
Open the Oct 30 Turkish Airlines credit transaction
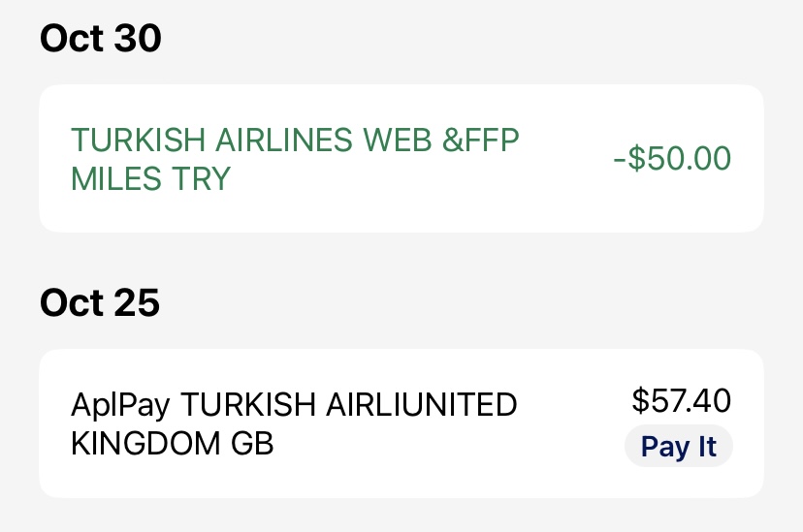[401, 159]
